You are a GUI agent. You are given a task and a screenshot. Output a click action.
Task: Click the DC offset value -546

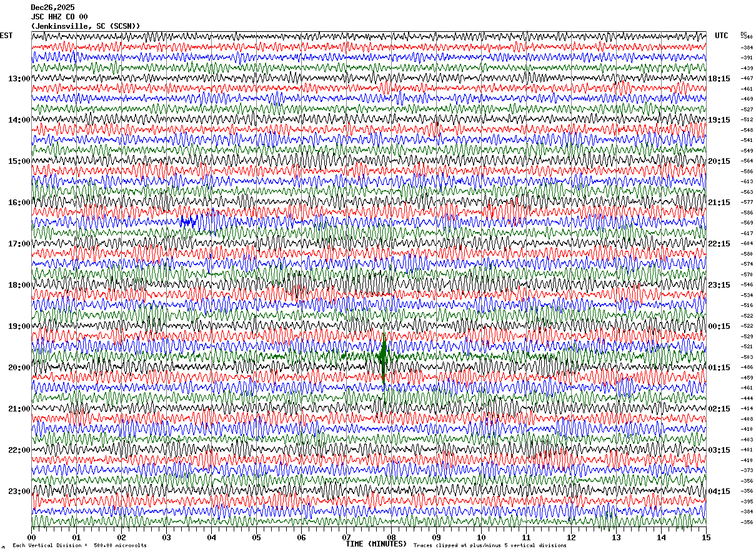(747, 285)
